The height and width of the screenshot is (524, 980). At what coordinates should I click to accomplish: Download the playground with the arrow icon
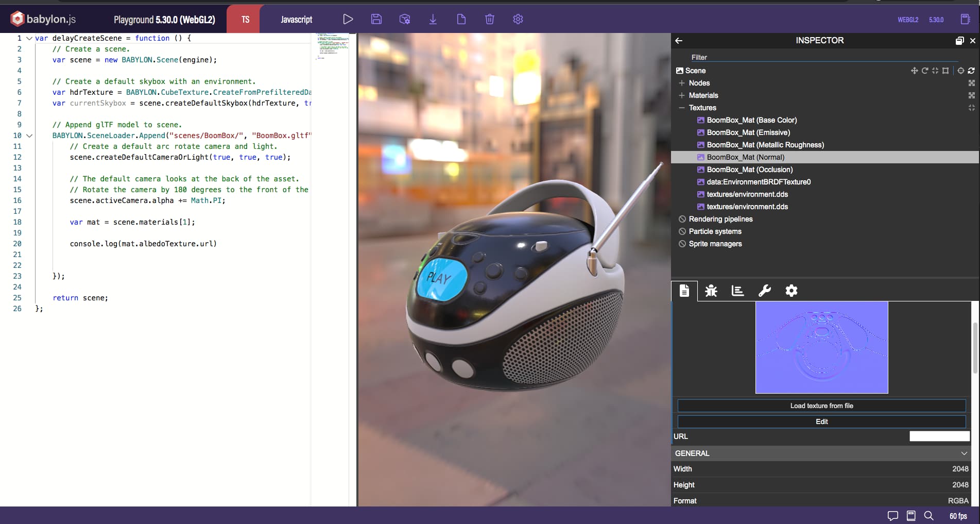pyautogui.click(x=433, y=19)
